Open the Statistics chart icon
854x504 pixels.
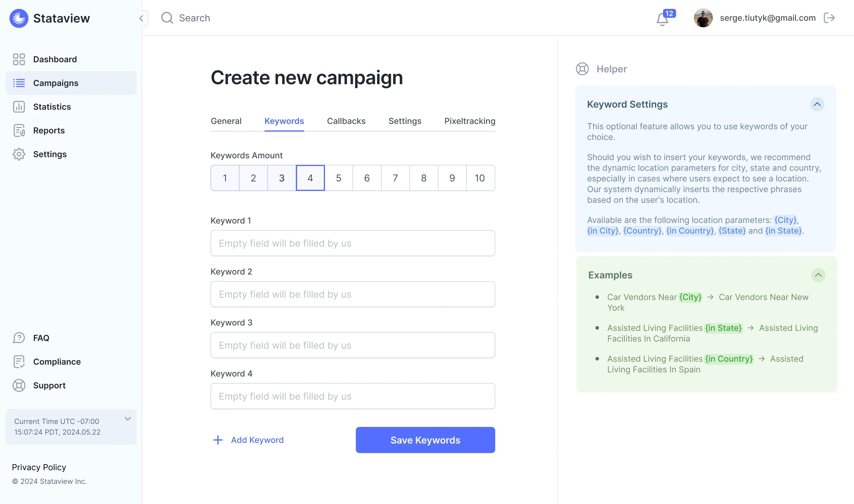19,107
